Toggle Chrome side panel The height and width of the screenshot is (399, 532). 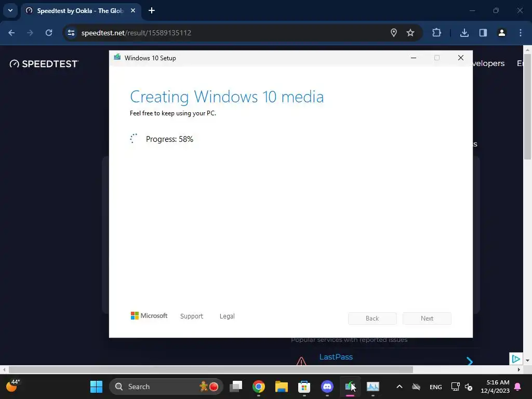point(483,33)
